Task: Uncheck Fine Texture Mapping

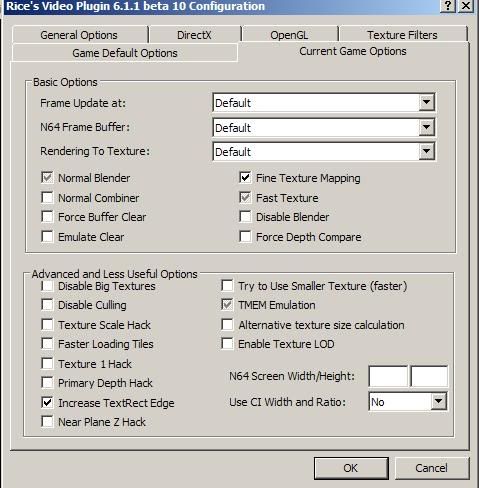Action: (x=245, y=178)
